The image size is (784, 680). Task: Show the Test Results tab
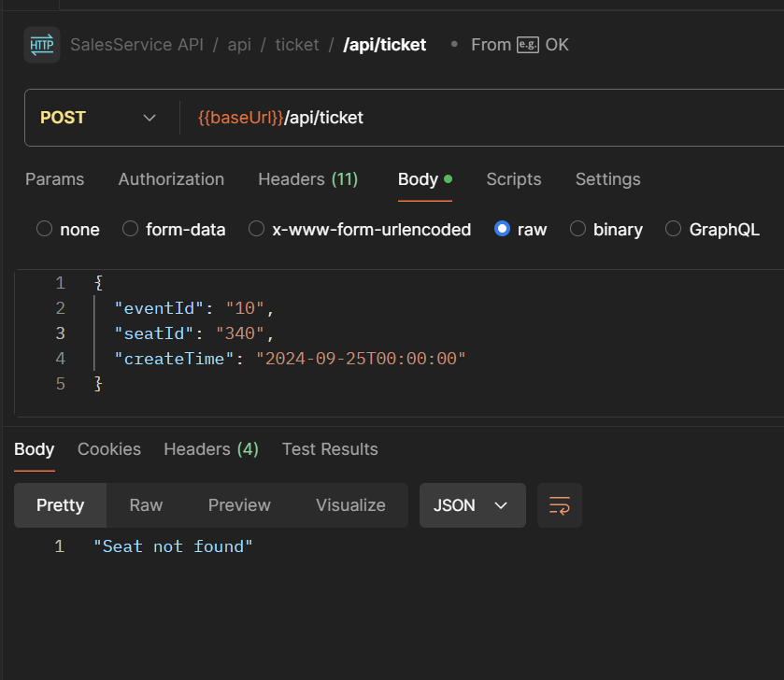point(330,449)
